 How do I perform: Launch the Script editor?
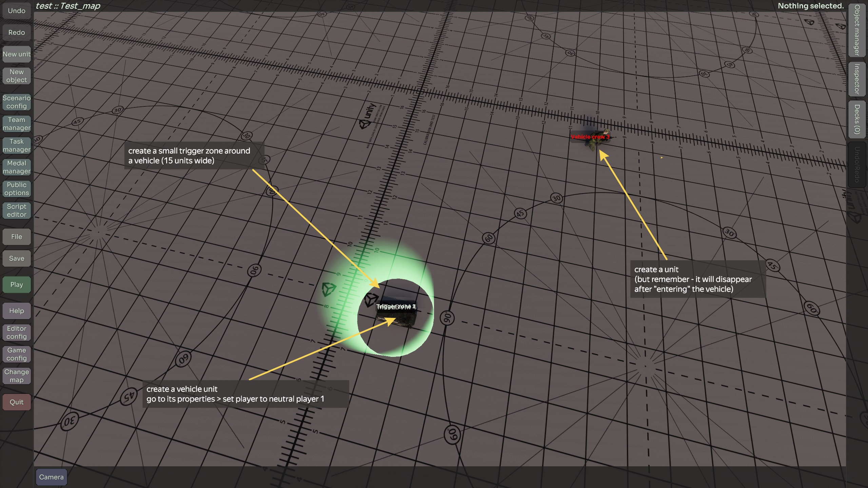pos(17,210)
